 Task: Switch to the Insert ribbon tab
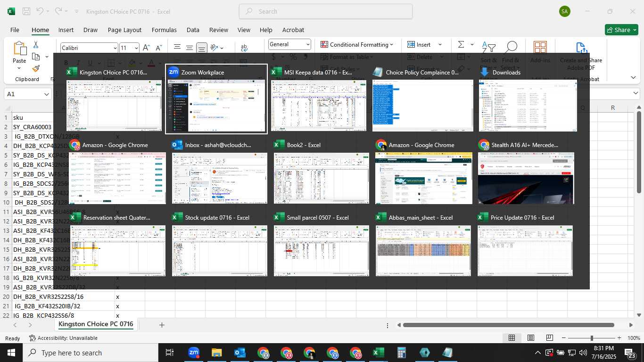(66, 30)
